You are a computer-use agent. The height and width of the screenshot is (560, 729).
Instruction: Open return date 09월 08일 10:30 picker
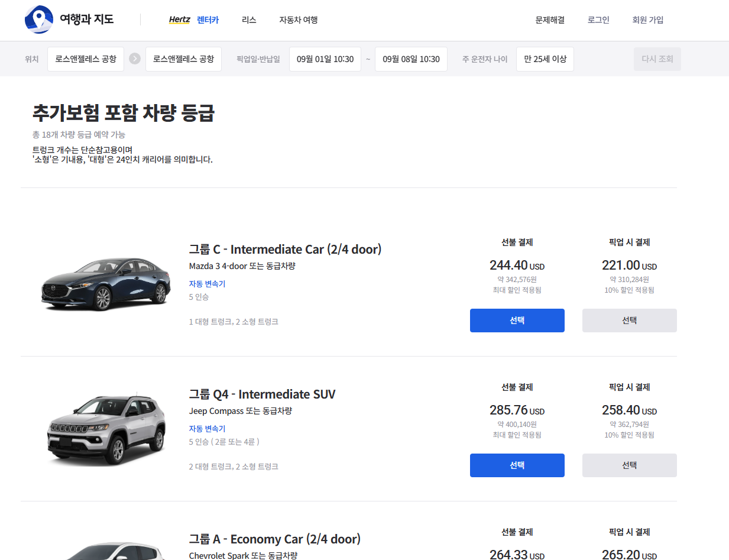[x=411, y=59]
